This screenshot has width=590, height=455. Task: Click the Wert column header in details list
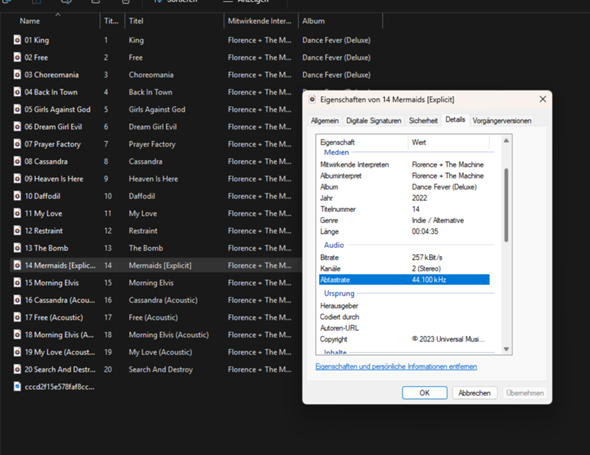tap(449, 142)
